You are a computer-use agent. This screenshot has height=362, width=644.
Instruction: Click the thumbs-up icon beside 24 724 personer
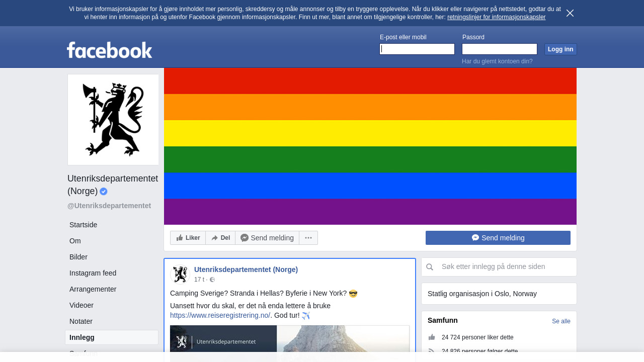(x=432, y=337)
